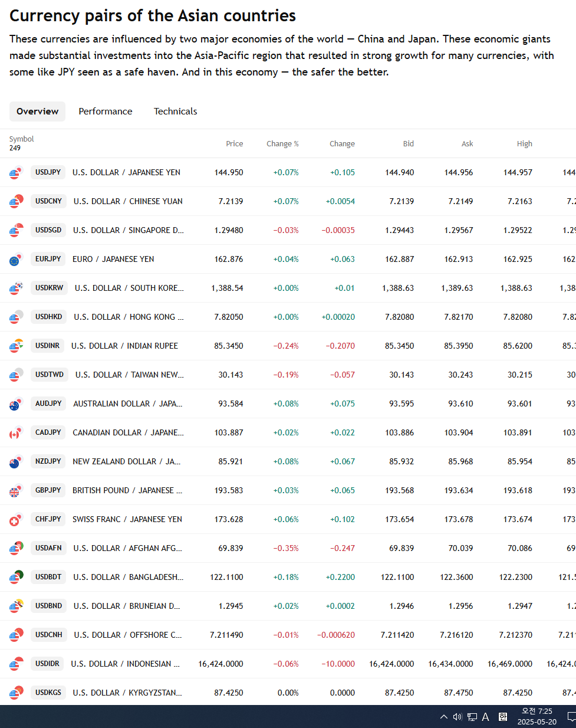Click U.S. DOLLAR / INDIAN RUPEE description
Image resolution: width=576 pixels, height=728 pixels.
tap(124, 346)
